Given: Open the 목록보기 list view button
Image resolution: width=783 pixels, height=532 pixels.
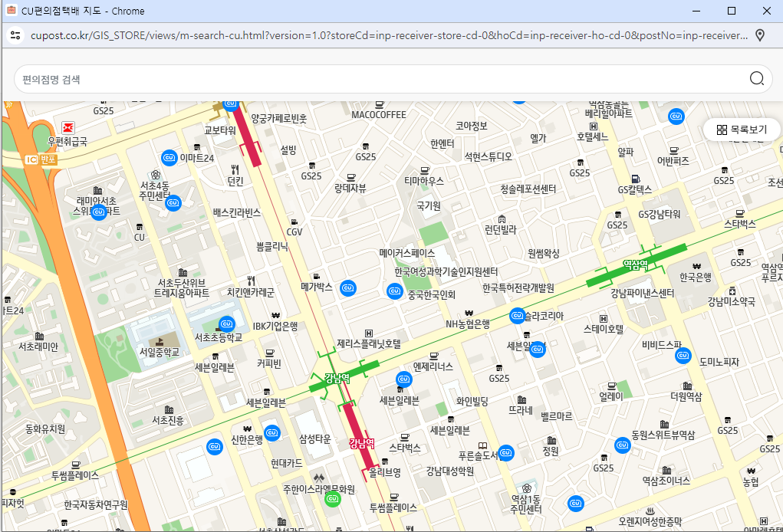Looking at the screenshot, I should (x=742, y=130).
